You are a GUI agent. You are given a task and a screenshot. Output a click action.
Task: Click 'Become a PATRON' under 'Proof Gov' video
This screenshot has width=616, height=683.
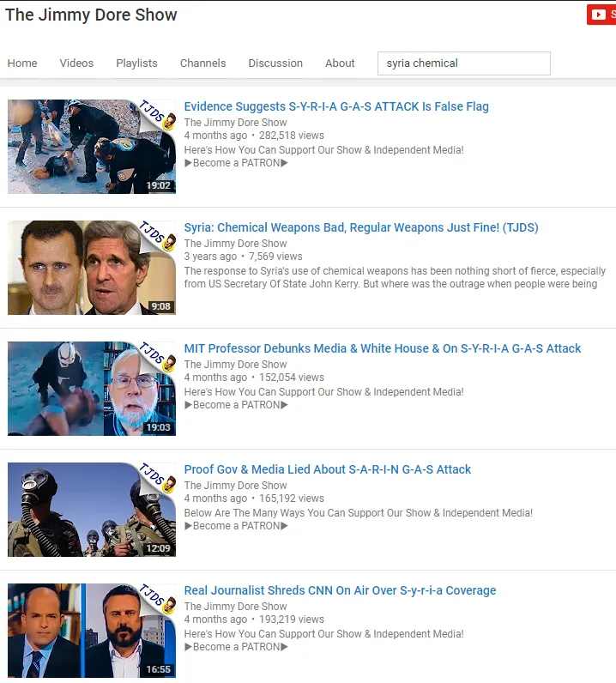[236, 526]
